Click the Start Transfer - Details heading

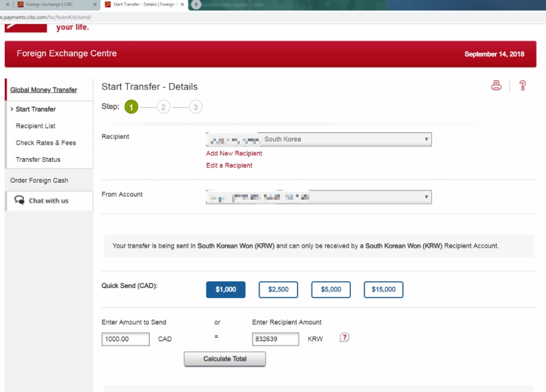(x=149, y=87)
